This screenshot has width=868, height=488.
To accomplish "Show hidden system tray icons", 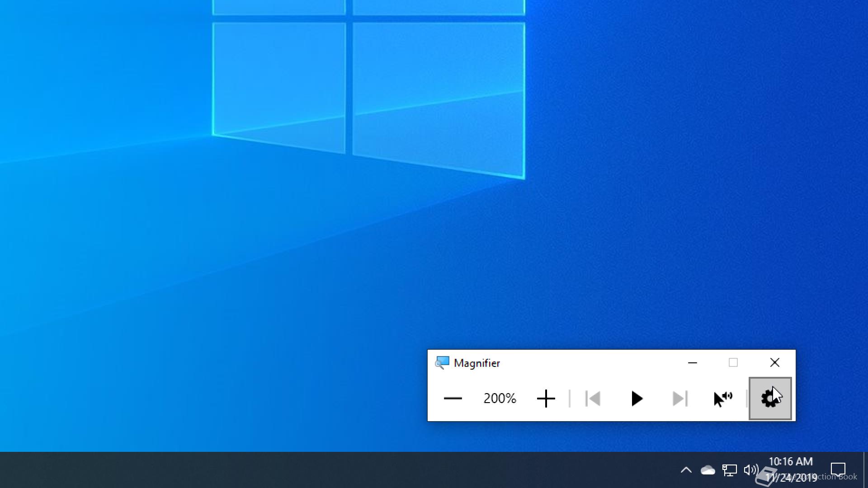I will coord(686,470).
